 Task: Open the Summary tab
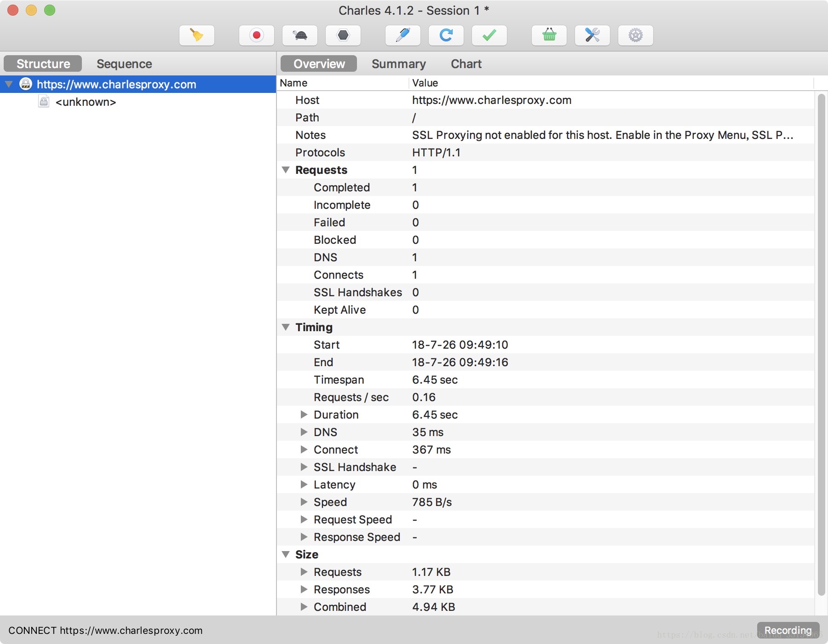[x=399, y=63]
